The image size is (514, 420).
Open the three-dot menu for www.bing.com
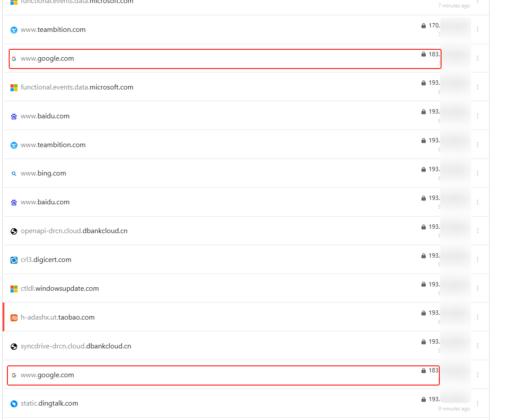(x=478, y=173)
